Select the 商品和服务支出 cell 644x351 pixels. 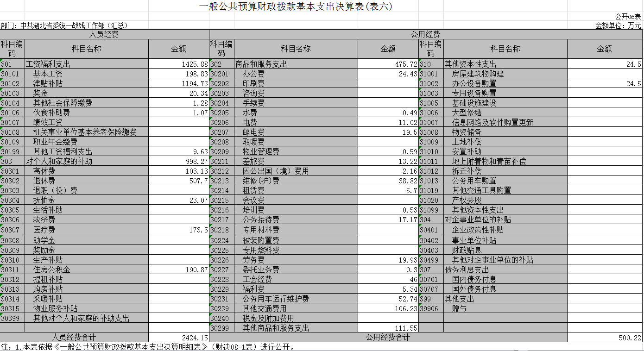coord(296,64)
